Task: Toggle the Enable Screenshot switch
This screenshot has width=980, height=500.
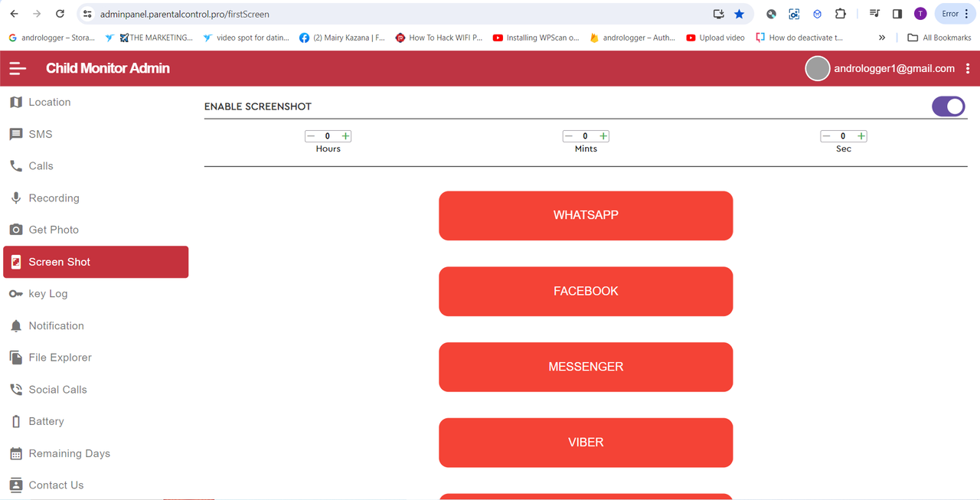Action: point(949,106)
